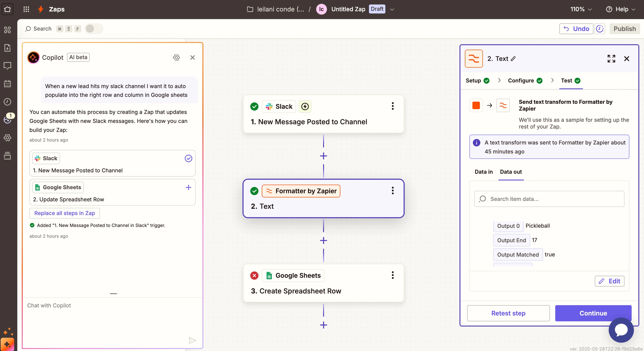Switch to the Test tab
The image size is (644, 351).
click(x=571, y=80)
